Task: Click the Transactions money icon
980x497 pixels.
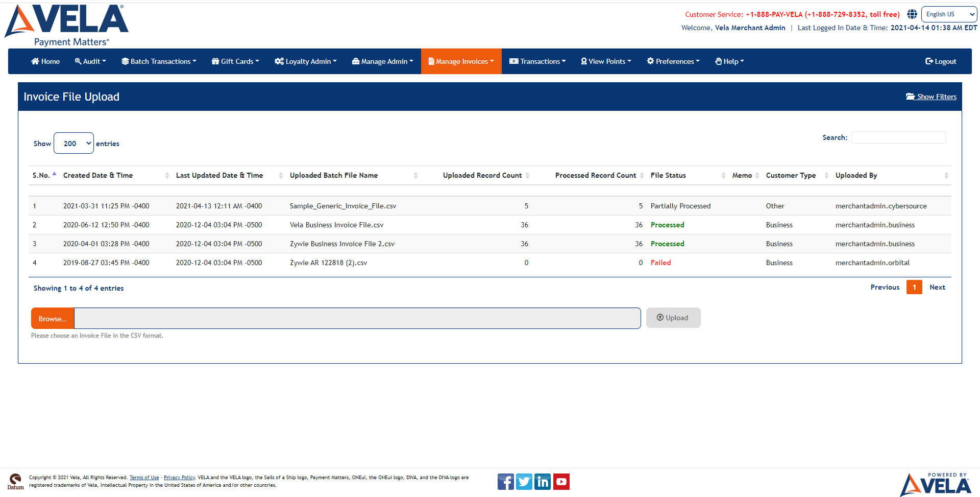Action: coord(514,61)
